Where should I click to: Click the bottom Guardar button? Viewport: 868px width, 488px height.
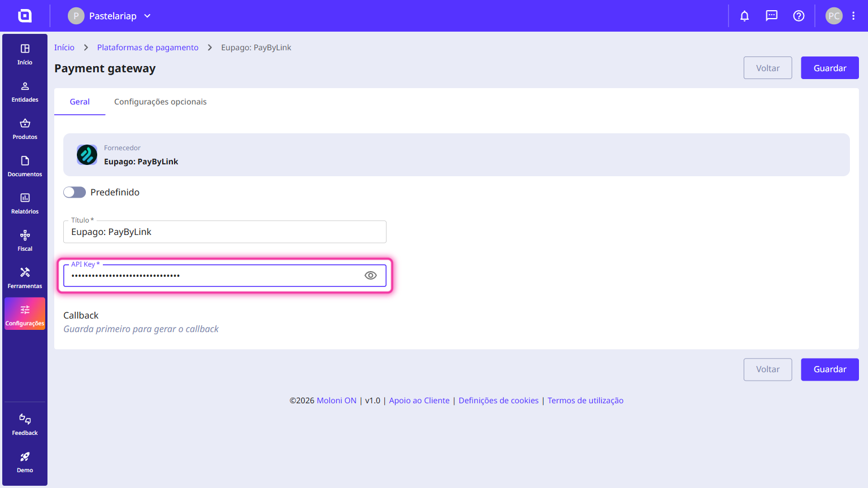coord(830,369)
